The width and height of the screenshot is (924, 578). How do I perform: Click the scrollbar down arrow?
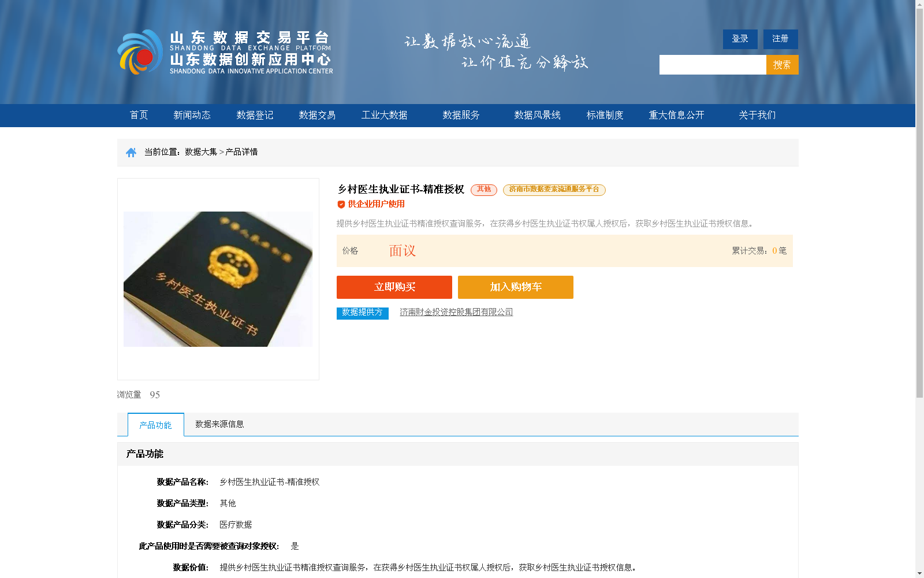(919, 573)
